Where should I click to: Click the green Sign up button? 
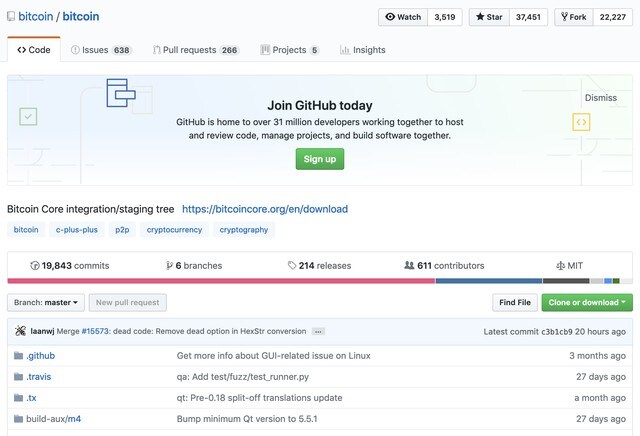[320, 159]
